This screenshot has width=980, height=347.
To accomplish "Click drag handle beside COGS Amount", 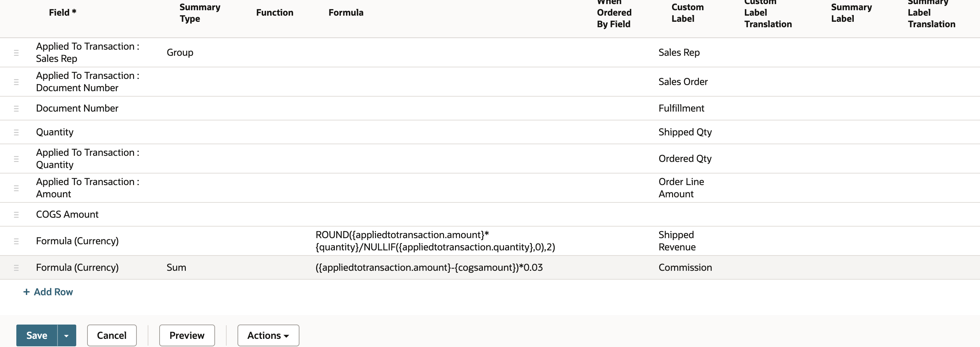I will [16, 215].
